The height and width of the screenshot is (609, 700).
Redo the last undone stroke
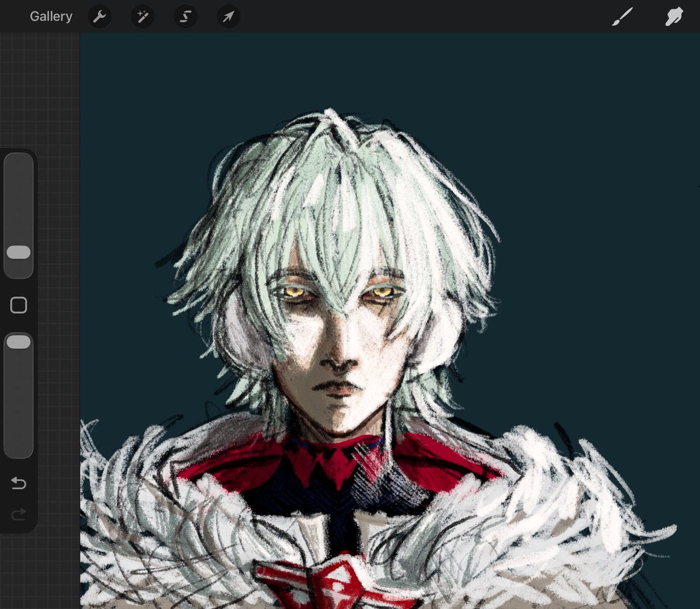[19, 514]
